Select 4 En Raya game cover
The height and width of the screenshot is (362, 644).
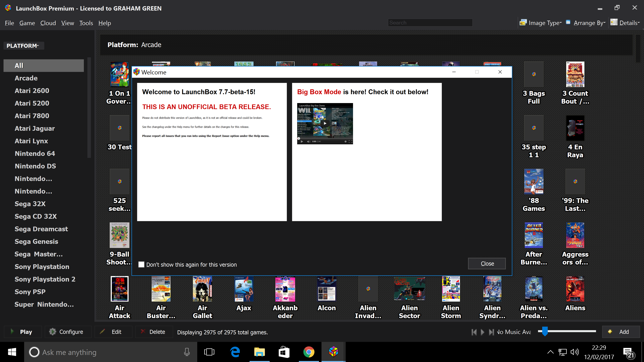575,128
